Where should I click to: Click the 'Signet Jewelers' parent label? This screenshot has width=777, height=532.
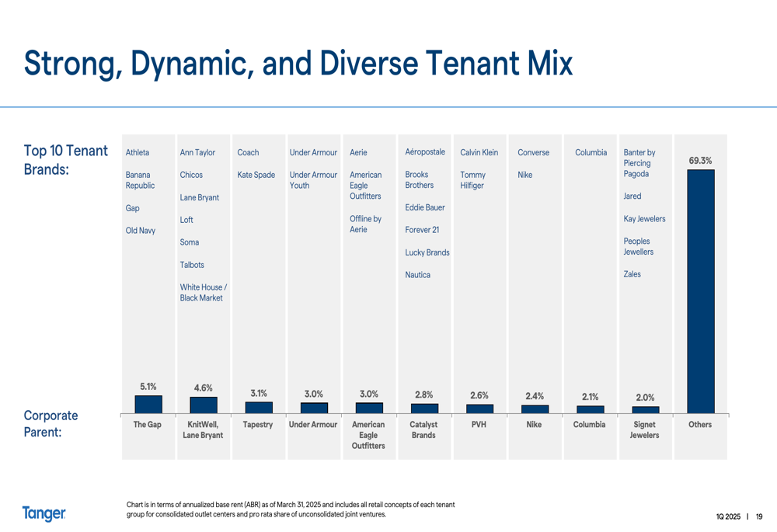pyautogui.click(x=644, y=430)
